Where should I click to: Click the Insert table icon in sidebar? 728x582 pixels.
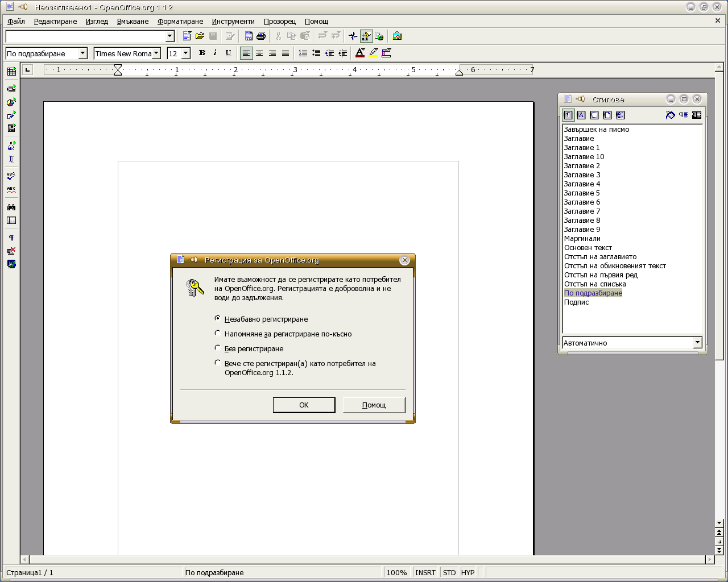pyautogui.click(x=11, y=71)
